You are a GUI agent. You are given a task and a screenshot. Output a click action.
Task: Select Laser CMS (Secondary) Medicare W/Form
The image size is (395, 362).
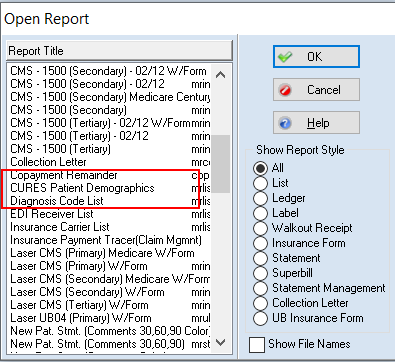click(110, 279)
